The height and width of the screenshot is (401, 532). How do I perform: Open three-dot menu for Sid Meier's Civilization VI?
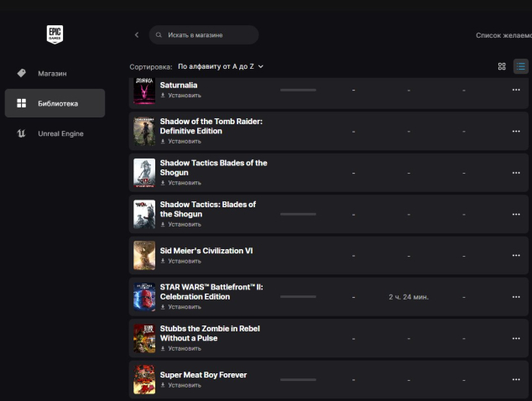pyautogui.click(x=516, y=256)
